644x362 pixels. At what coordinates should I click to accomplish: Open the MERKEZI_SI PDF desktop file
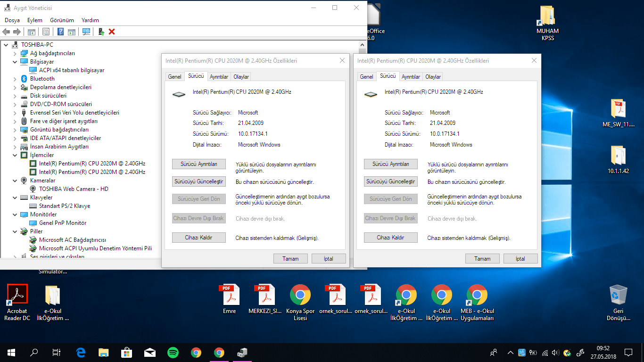pyautogui.click(x=264, y=299)
